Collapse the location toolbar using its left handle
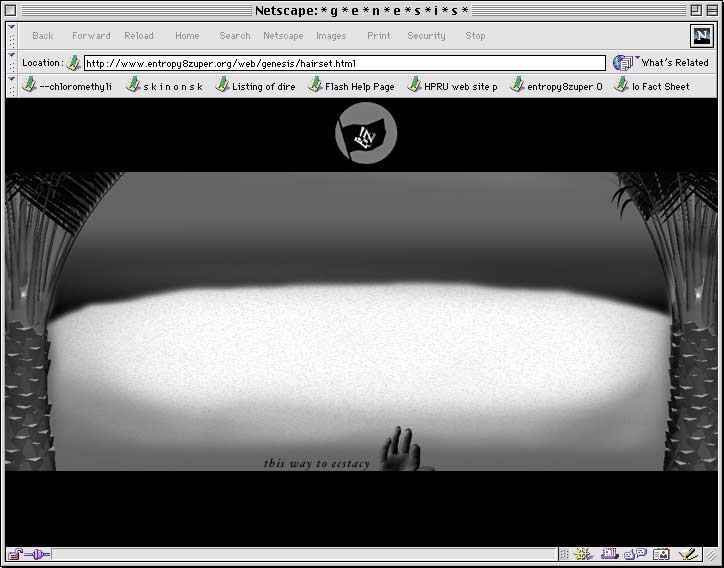This screenshot has height=568, width=724. (x=11, y=63)
